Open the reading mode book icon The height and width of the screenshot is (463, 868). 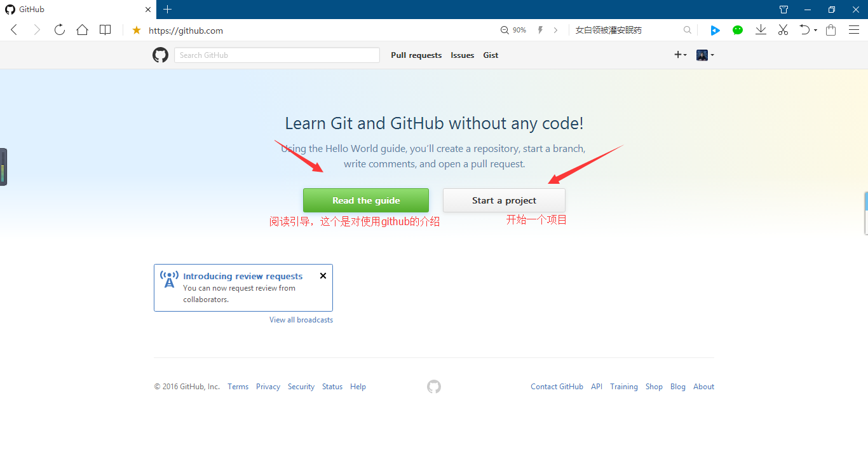105,30
